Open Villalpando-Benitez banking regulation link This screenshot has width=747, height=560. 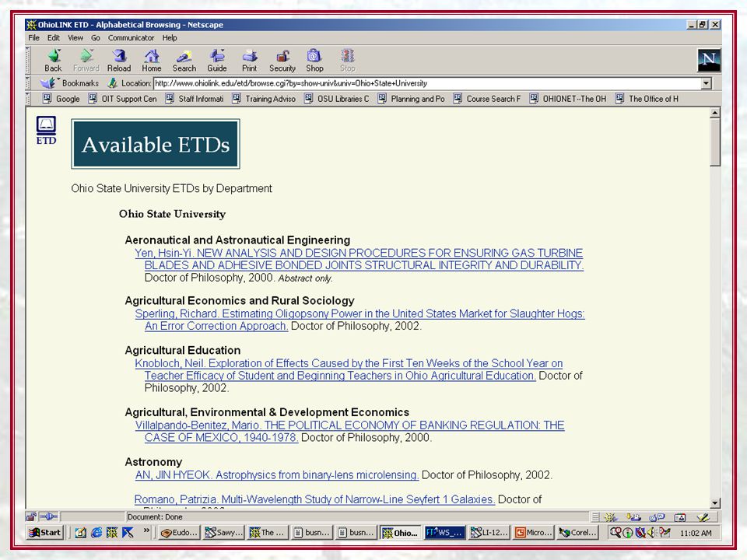349,431
